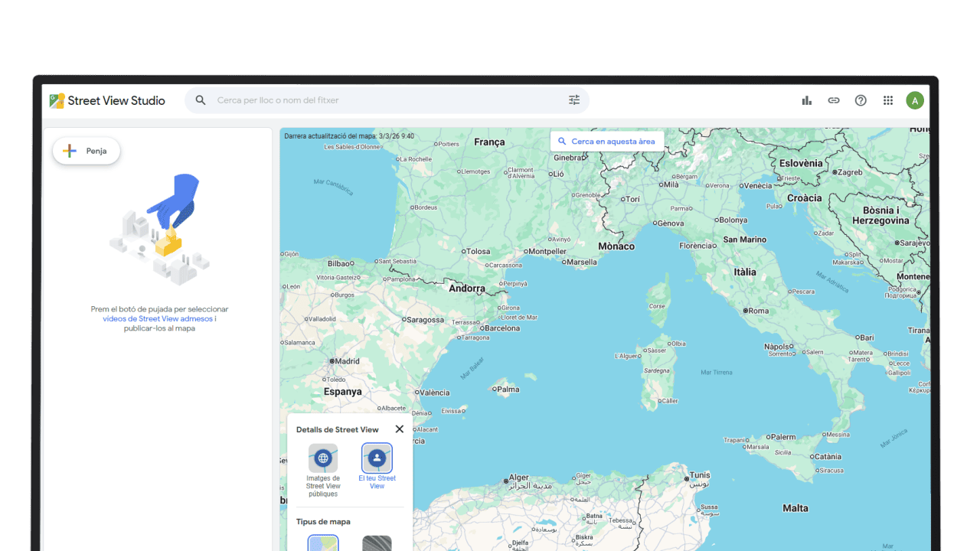This screenshot has width=980, height=551.
Task: Open the Google apps grid
Action: [888, 100]
